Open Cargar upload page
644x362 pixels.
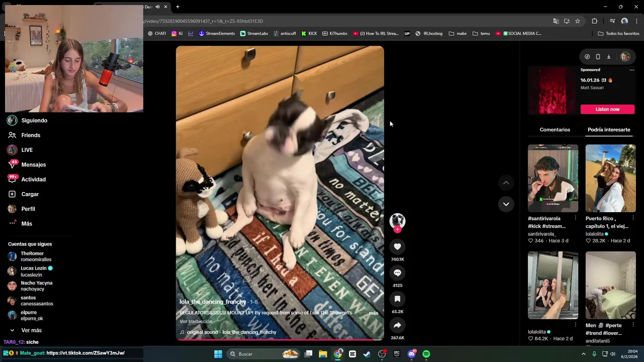click(x=30, y=194)
